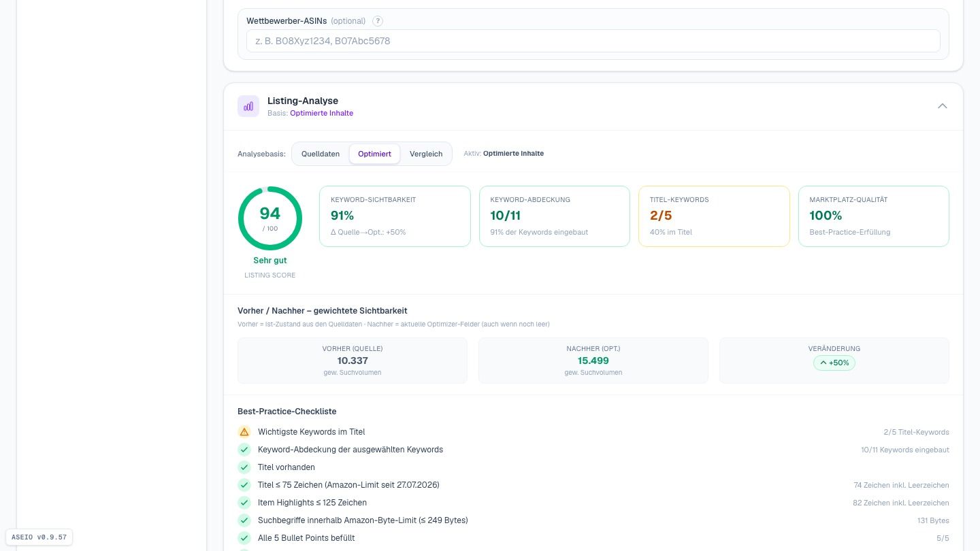
Task: Click the 'Sehr gut' score label
Action: tap(270, 261)
